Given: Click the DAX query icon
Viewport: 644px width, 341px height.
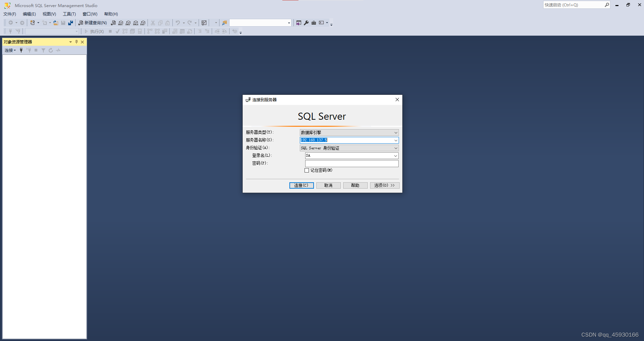Looking at the screenshot, I should [x=143, y=23].
